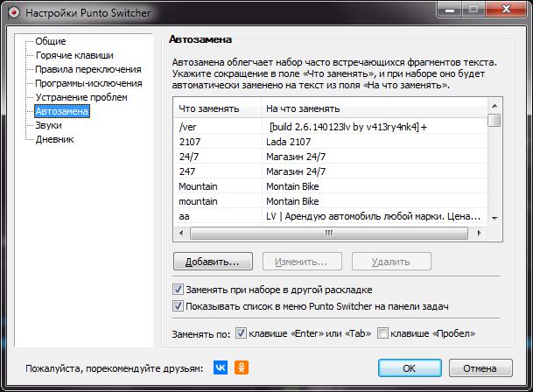Click the vertical scrollbar thumb
533x392 pixels.
coord(494,121)
